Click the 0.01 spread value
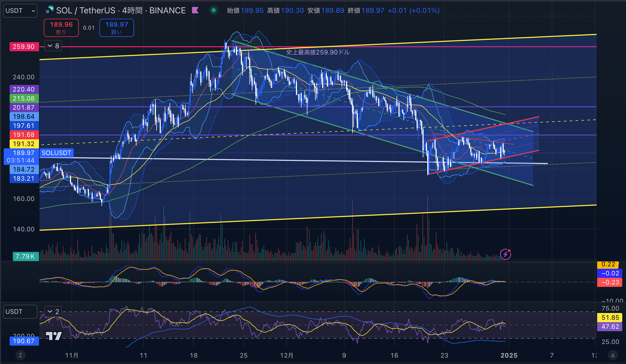The width and height of the screenshot is (626, 364). coord(89,28)
